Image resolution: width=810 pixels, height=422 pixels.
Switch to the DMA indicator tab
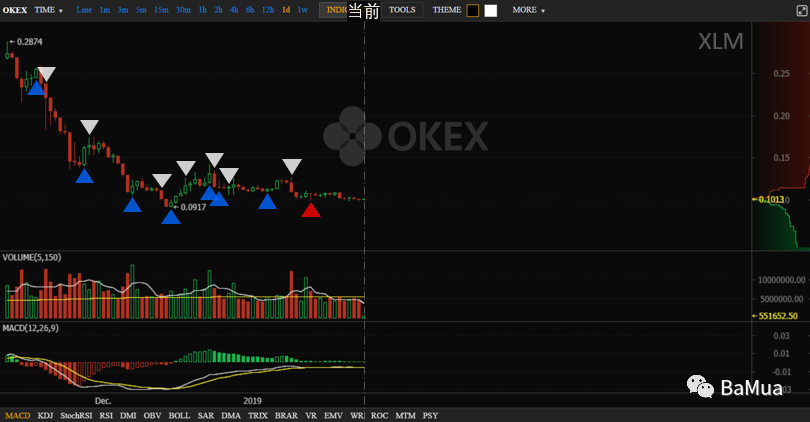coord(231,415)
